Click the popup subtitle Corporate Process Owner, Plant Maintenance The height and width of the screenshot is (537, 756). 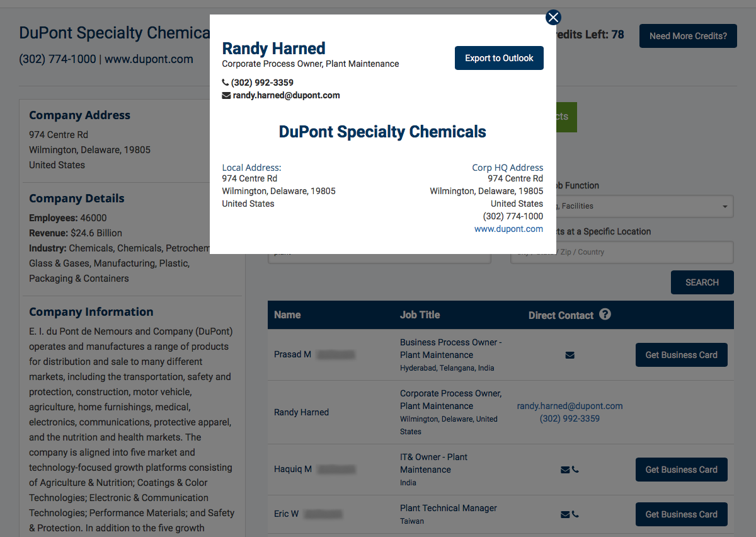pyautogui.click(x=311, y=64)
